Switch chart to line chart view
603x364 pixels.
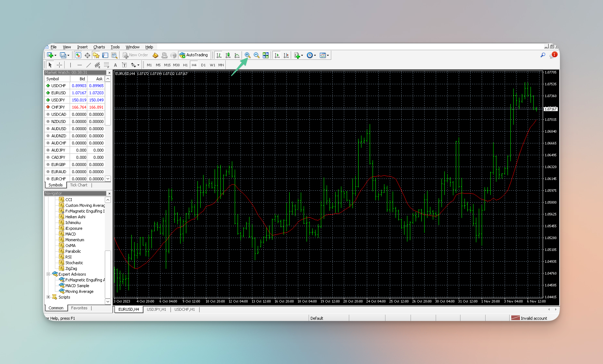pyautogui.click(x=237, y=55)
